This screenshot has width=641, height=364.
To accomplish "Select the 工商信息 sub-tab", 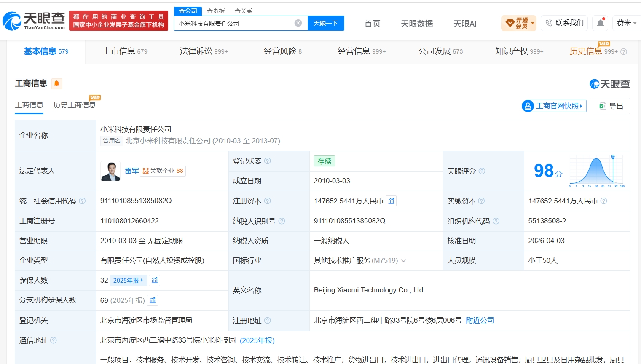I will (x=29, y=105).
